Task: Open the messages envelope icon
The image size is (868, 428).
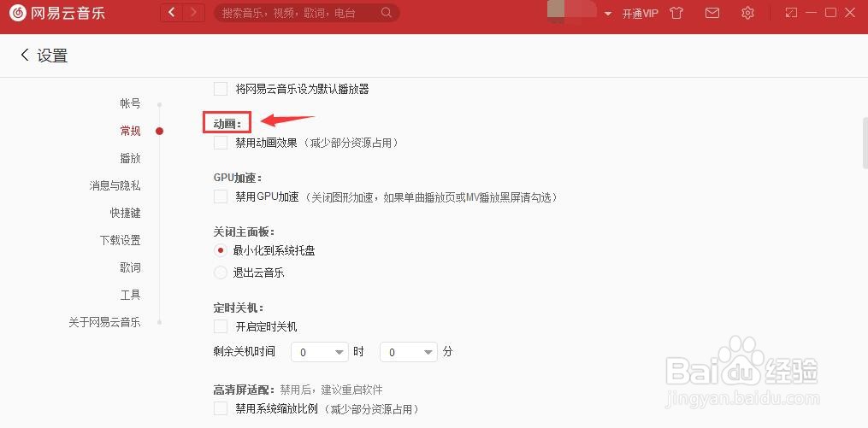Action: pos(712,13)
